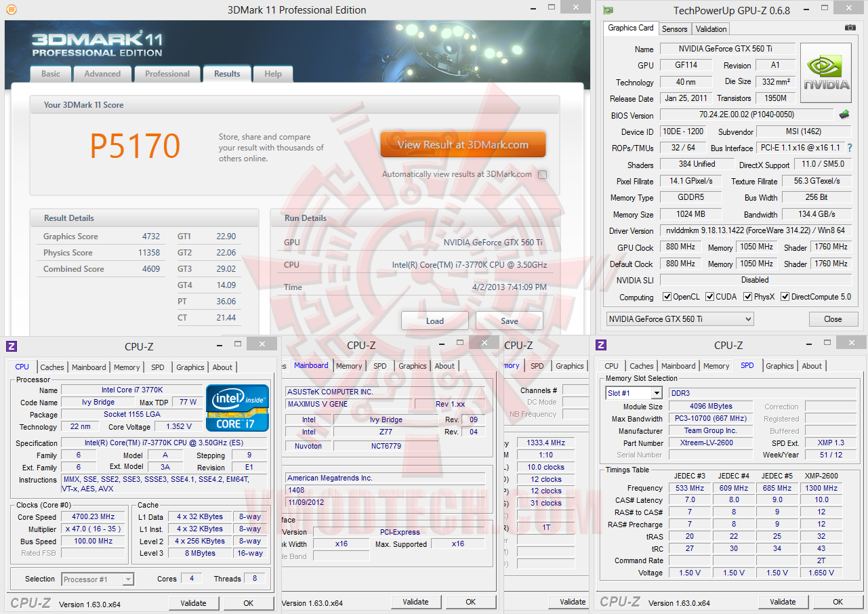Open the About tab in the CPU-Z SPD window
Screen dimensions: 868x614
[812, 366]
